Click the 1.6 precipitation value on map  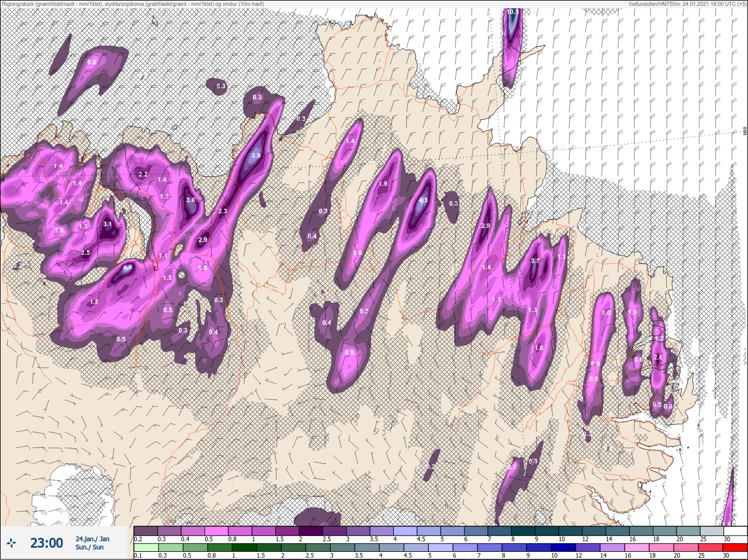tap(539, 348)
